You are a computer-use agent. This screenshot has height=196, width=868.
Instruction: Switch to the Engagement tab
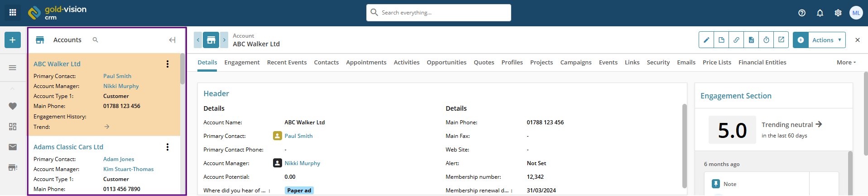(242, 63)
